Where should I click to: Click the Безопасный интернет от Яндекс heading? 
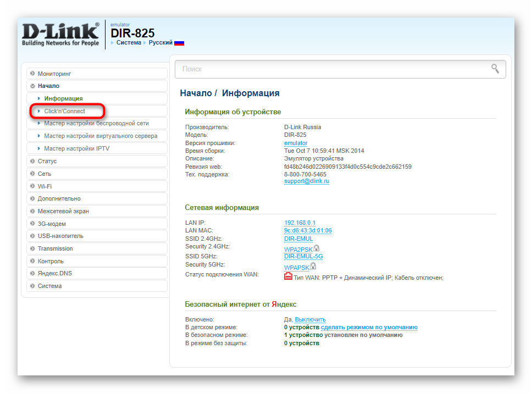point(241,304)
